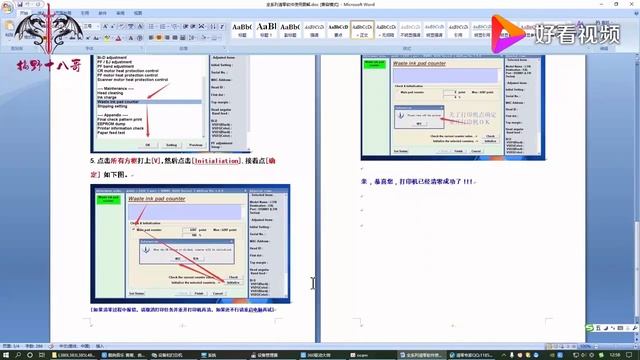Open the Phonetic Guide tool

point(131,26)
